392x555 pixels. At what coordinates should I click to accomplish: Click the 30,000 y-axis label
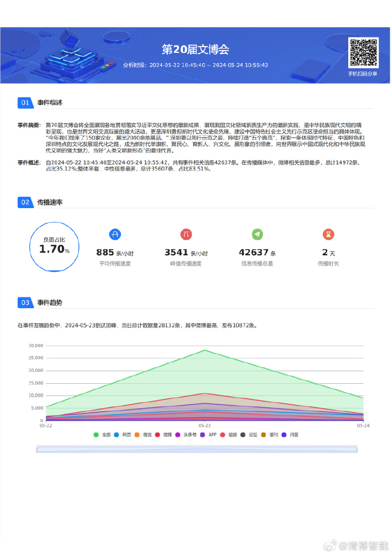[x=36, y=346]
